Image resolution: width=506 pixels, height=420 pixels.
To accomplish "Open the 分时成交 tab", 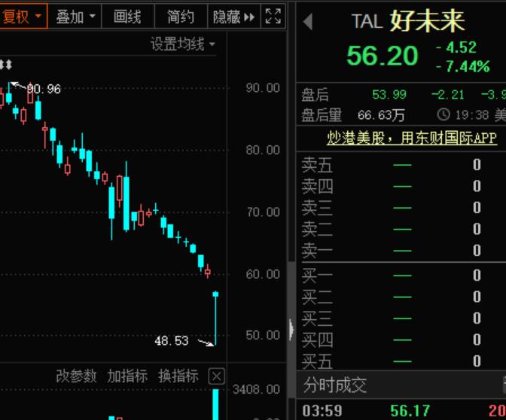I will pos(335,385).
